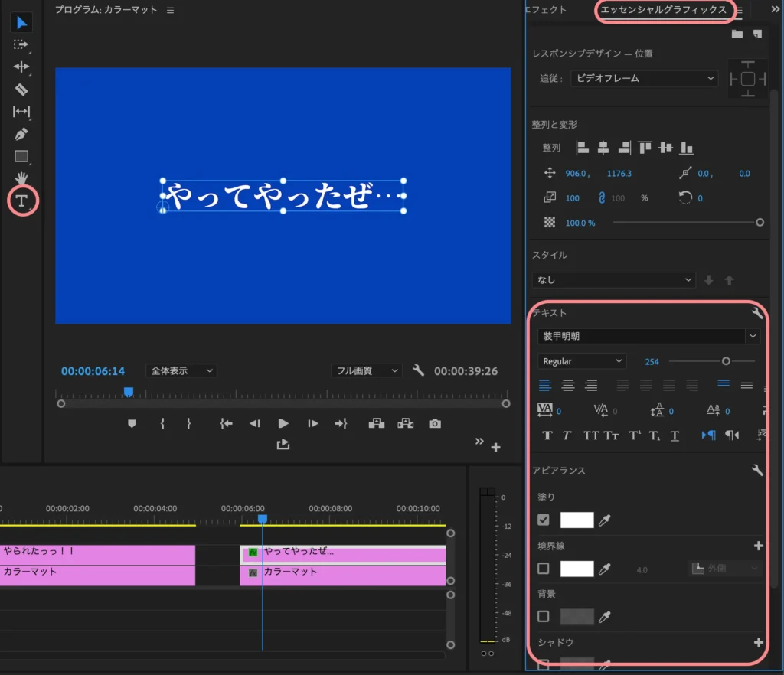
Task: Open the フル画質 playback resolution dropdown
Action: pyautogui.click(x=367, y=370)
